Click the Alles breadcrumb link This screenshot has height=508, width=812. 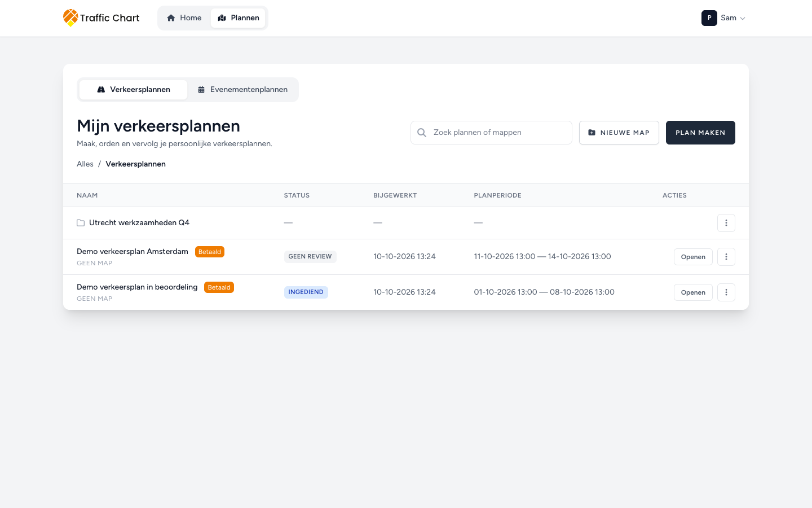[85, 164]
